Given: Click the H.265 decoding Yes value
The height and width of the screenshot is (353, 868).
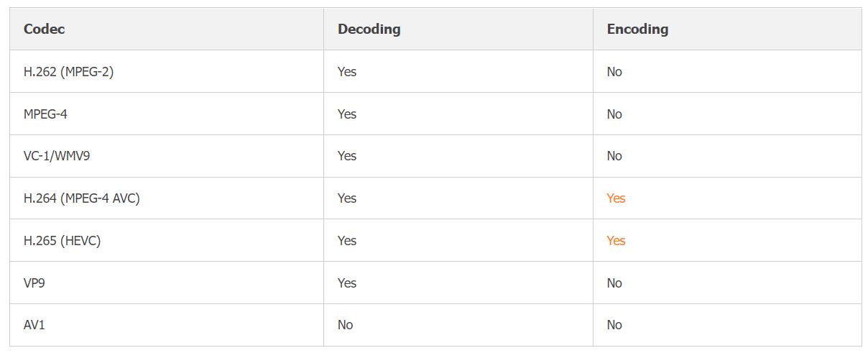Looking at the screenshot, I should 347,241.
